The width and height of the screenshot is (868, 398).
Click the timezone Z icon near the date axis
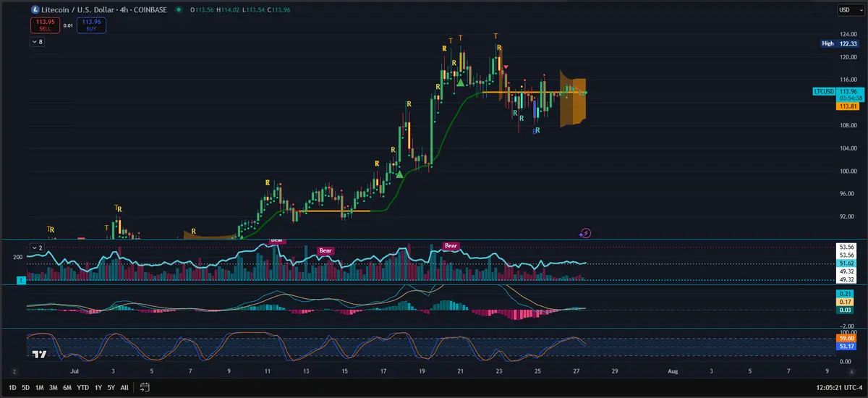pos(14,371)
